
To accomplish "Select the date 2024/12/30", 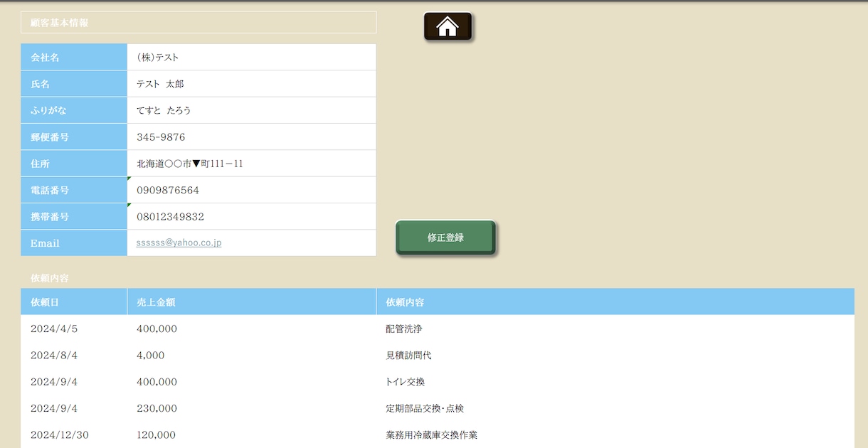I will [x=60, y=435].
